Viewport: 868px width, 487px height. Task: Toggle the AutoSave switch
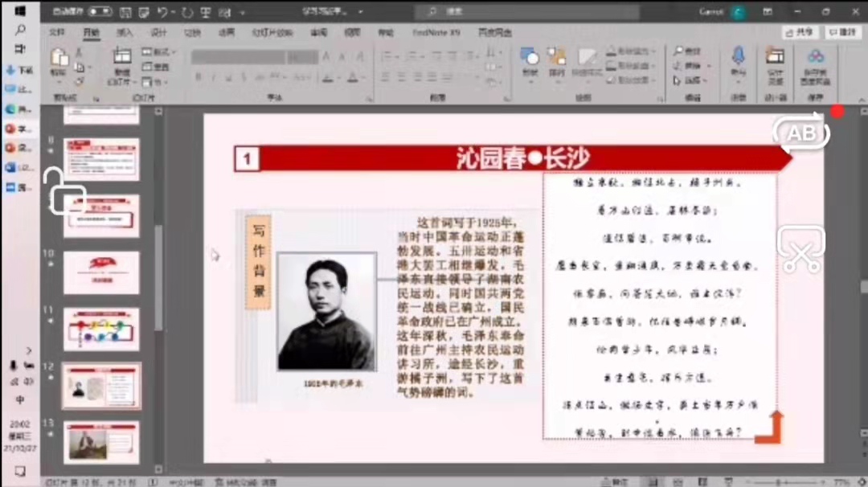tap(100, 12)
